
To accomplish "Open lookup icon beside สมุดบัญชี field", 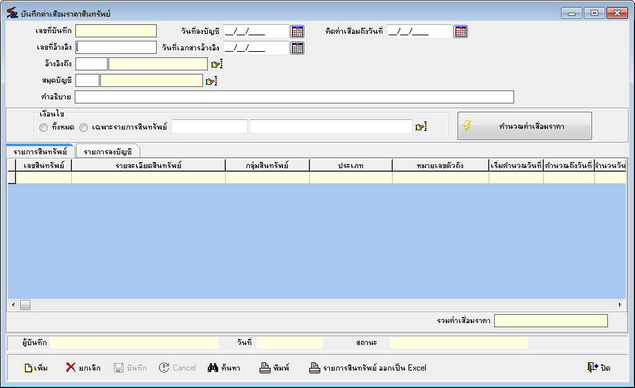I will click(211, 81).
